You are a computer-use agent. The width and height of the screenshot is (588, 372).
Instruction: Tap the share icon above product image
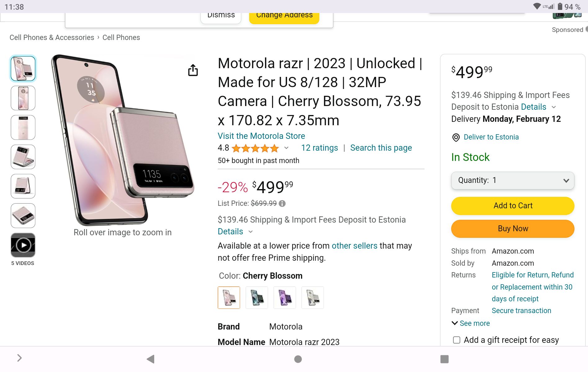(193, 70)
